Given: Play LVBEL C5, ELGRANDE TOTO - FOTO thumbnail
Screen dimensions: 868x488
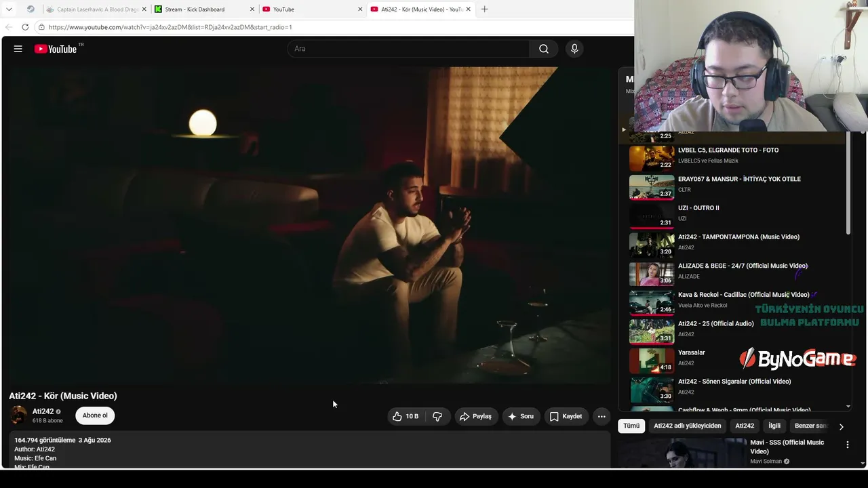Looking at the screenshot, I should 652,158.
